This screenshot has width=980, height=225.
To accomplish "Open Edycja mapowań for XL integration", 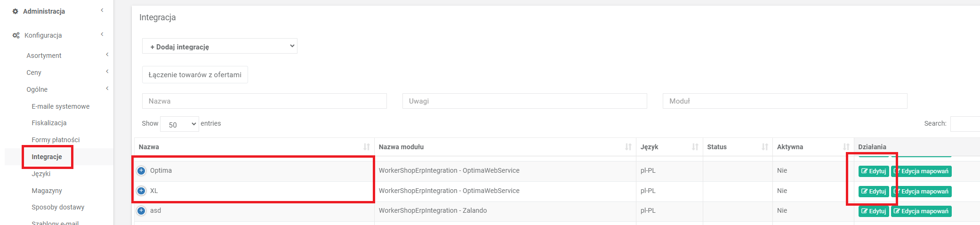I will coord(921,192).
